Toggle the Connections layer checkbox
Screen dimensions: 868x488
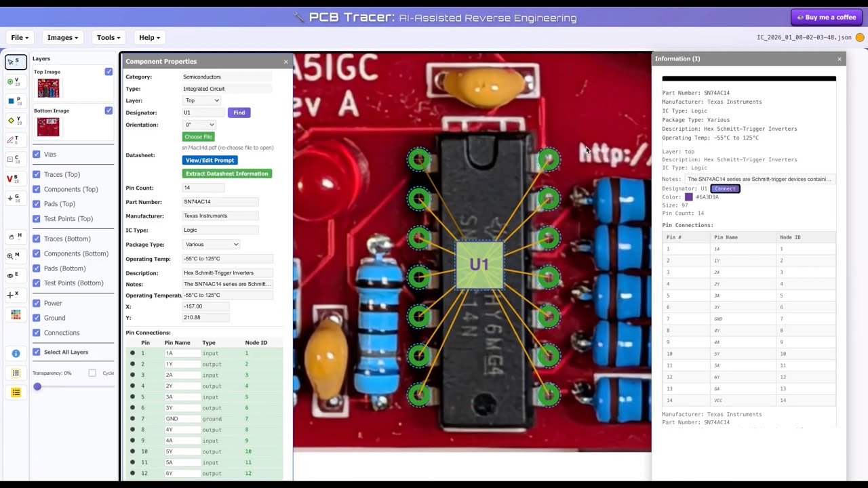coord(37,333)
